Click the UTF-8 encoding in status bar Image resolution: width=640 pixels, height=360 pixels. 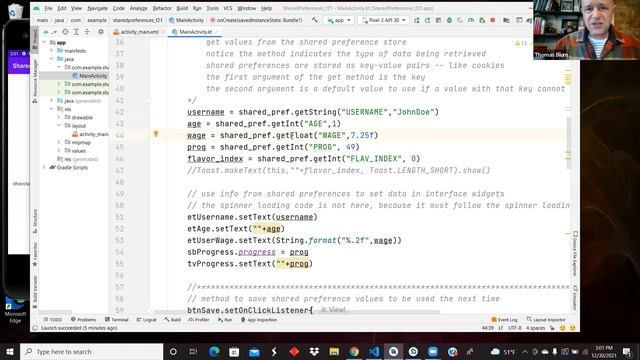tap(514, 328)
